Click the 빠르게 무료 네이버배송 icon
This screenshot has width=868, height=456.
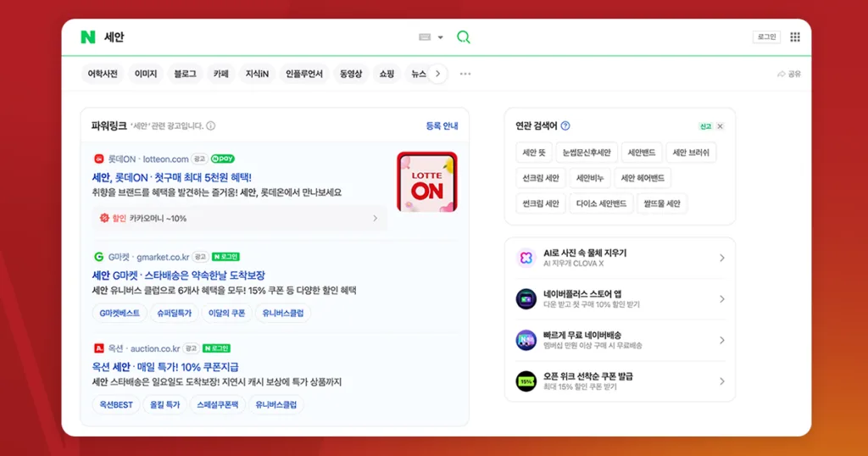(526, 341)
